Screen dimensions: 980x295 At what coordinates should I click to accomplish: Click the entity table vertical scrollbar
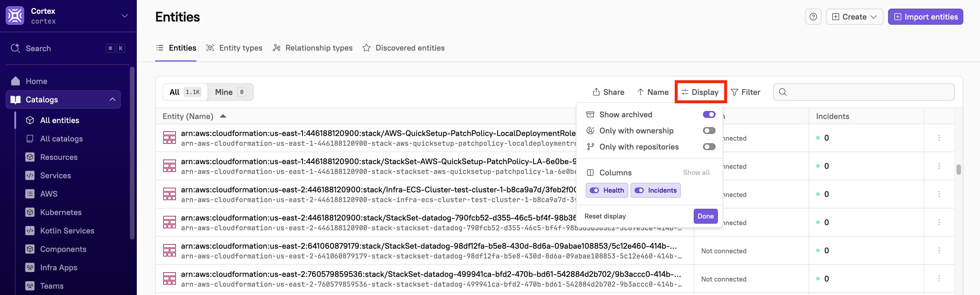click(x=958, y=170)
